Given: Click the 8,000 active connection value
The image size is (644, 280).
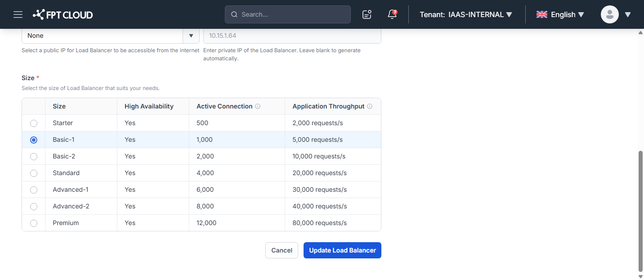Looking at the screenshot, I should [205, 206].
